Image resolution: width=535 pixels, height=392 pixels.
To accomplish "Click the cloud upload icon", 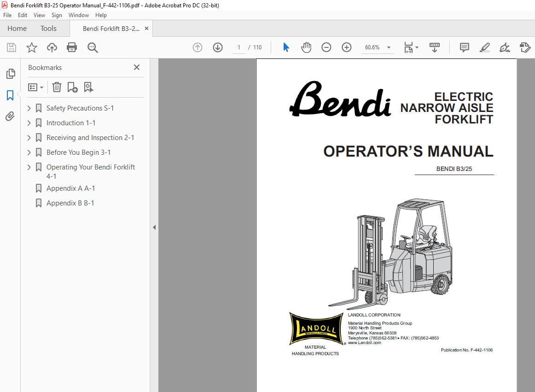I will (52, 47).
